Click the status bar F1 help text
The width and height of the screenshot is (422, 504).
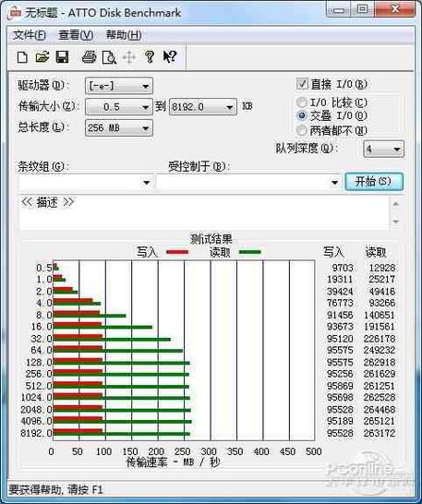(56, 489)
